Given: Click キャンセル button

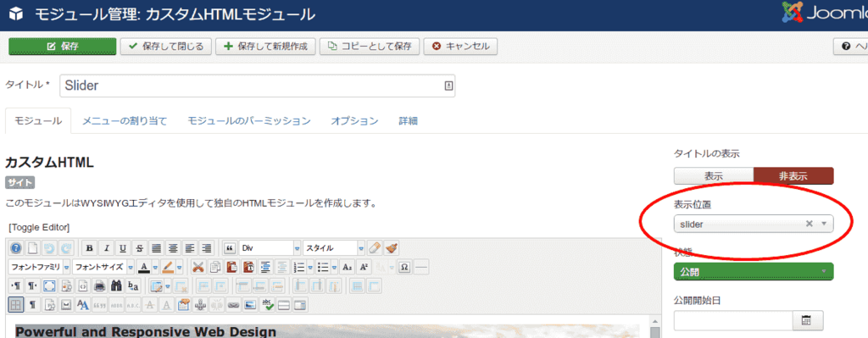Looking at the screenshot, I should (x=460, y=47).
